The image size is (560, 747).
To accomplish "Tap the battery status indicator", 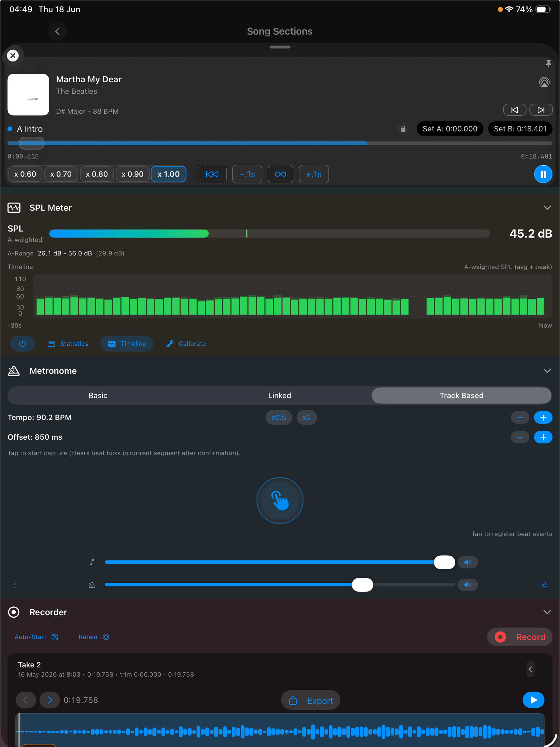I will tap(543, 10).
